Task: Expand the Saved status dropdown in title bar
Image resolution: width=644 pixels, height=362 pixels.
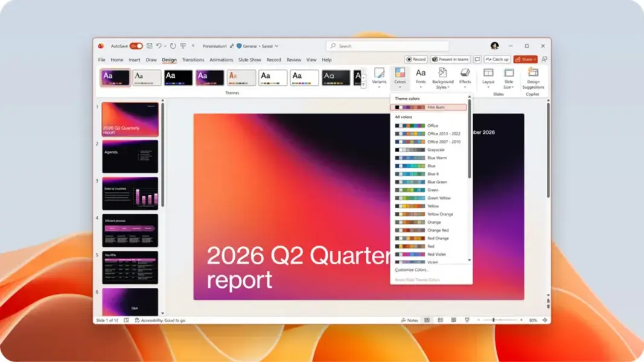Action: pyautogui.click(x=276, y=46)
